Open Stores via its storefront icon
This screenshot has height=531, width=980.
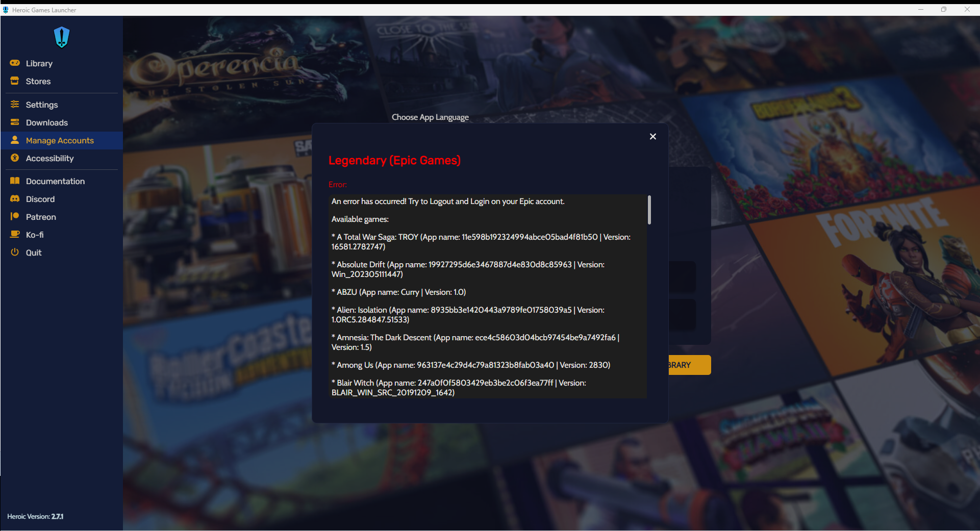point(14,81)
